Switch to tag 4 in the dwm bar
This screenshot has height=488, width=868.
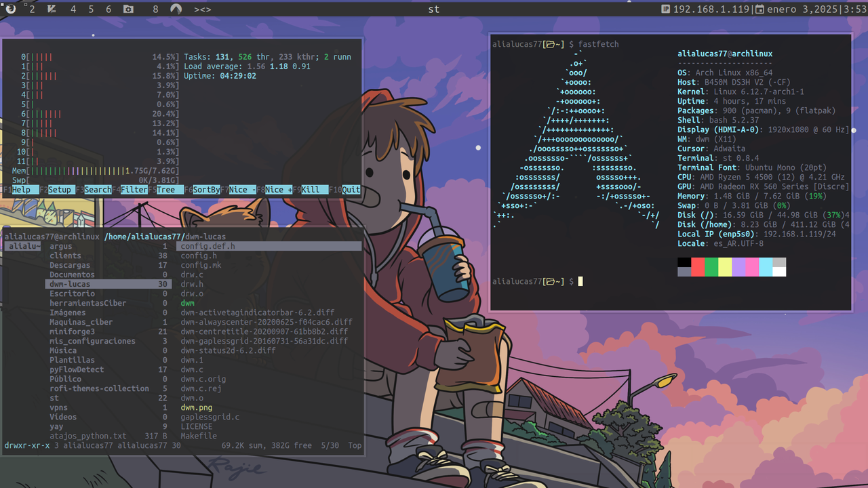(73, 9)
